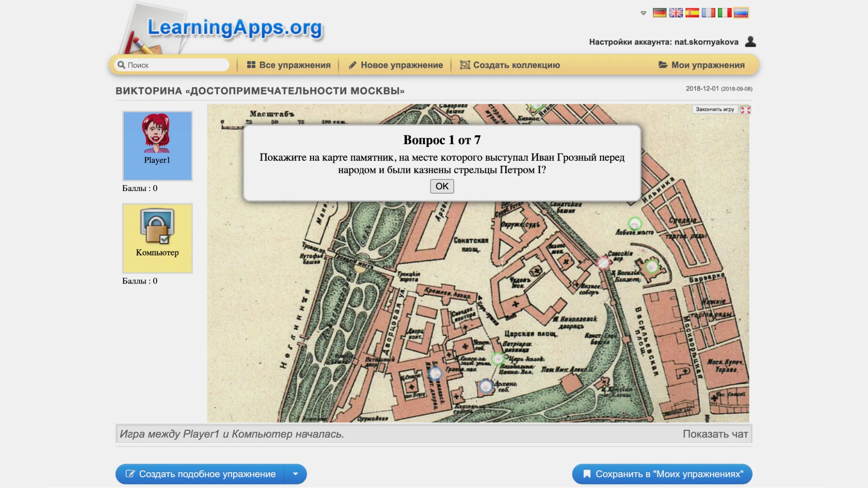The width and height of the screenshot is (868, 488).
Task: Switch language using German flag icon
Action: point(659,13)
